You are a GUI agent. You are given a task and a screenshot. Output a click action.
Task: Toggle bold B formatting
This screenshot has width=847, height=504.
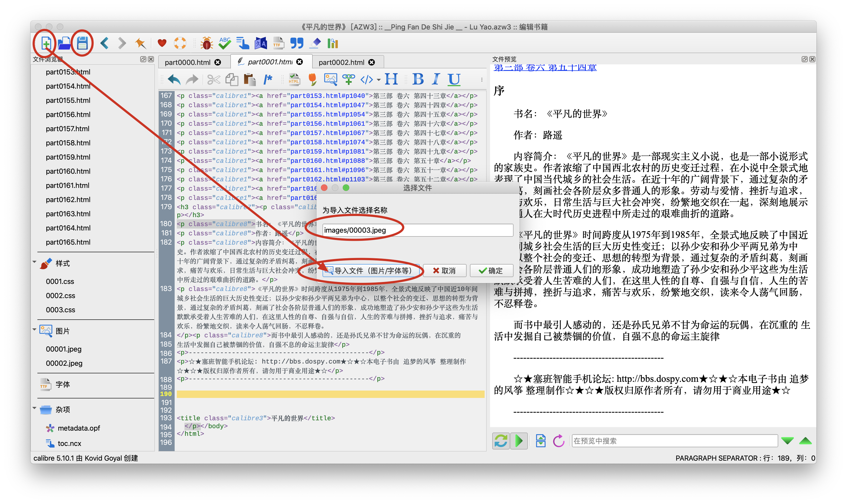point(418,79)
